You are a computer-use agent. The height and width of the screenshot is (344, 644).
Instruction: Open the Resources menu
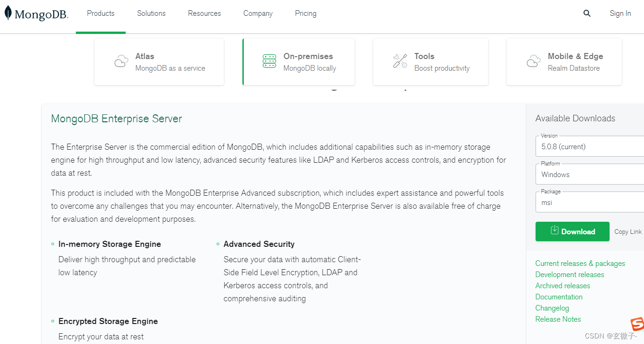coord(204,13)
